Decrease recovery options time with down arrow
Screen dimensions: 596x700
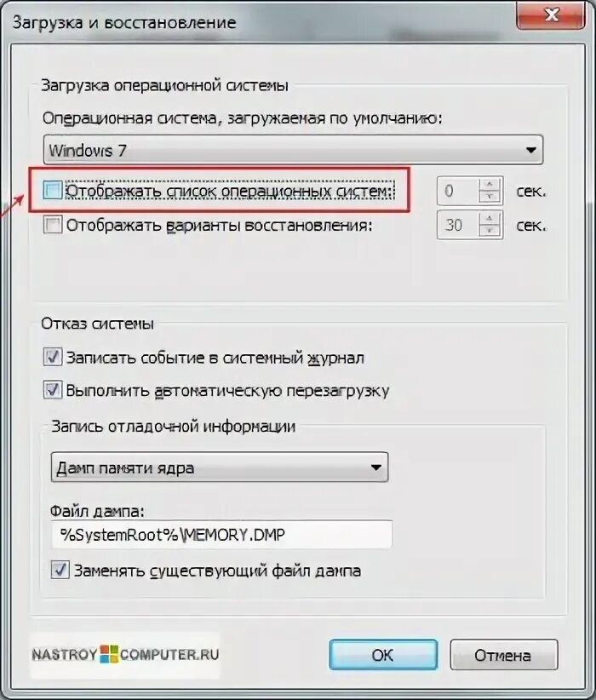(x=490, y=231)
